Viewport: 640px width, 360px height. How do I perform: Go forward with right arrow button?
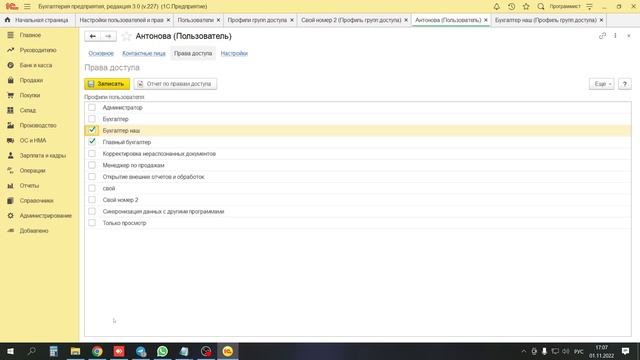pyautogui.click(x=108, y=36)
